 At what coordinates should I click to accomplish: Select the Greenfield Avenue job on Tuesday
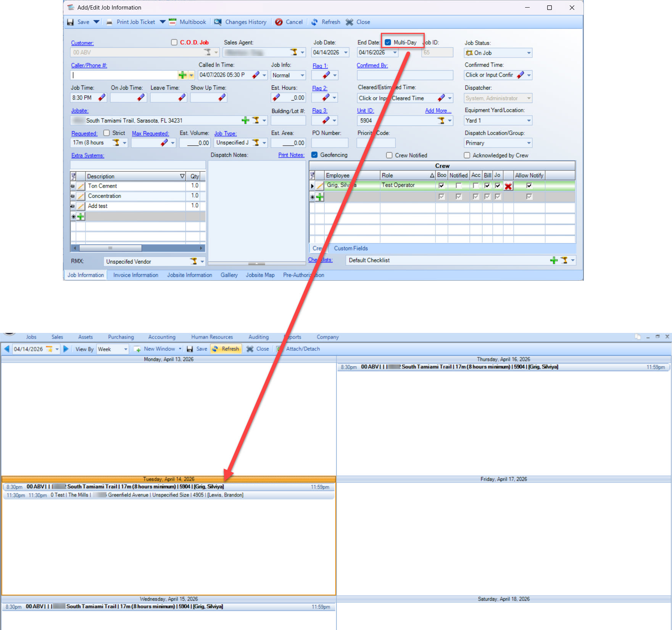point(169,495)
